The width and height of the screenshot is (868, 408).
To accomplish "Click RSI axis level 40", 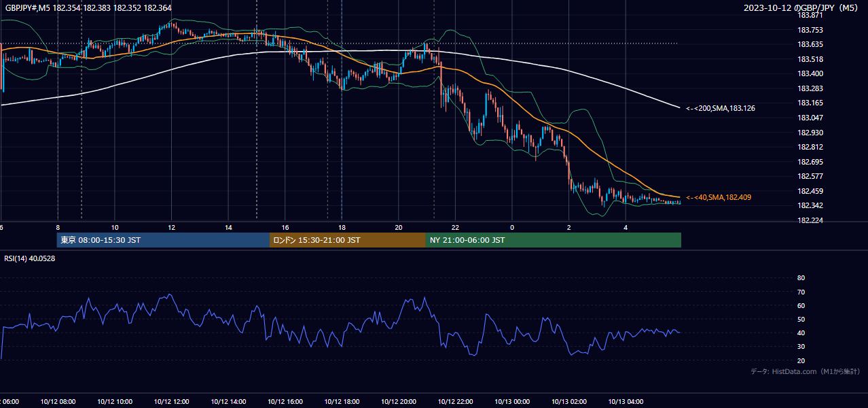I will click(801, 333).
